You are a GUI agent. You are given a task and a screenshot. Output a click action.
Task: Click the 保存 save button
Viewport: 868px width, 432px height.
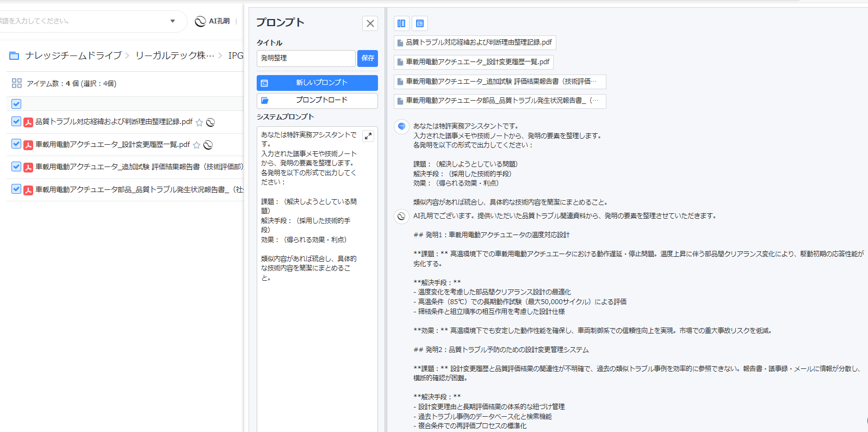[x=368, y=58]
